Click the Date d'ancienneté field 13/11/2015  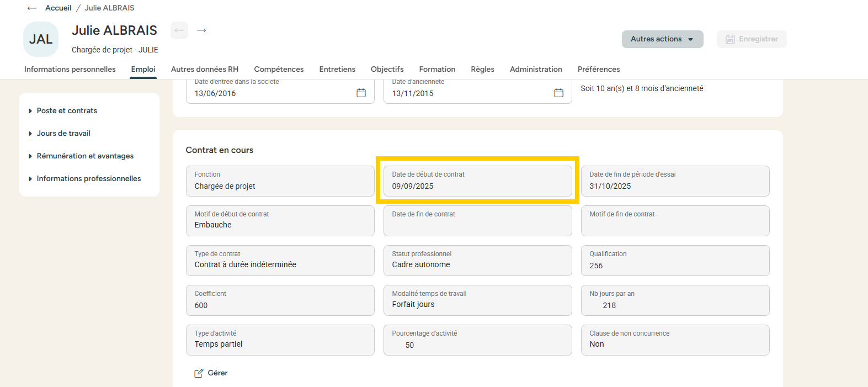(x=478, y=91)
